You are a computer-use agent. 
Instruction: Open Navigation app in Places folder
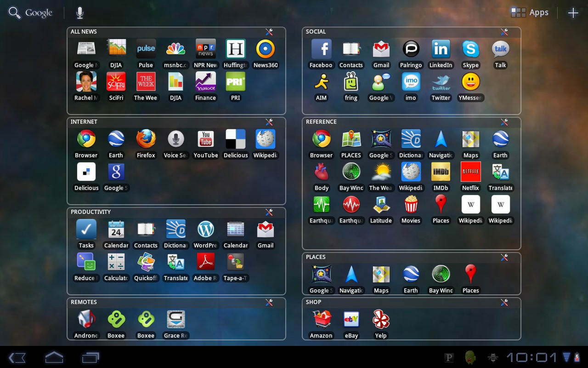pos(351,274)
